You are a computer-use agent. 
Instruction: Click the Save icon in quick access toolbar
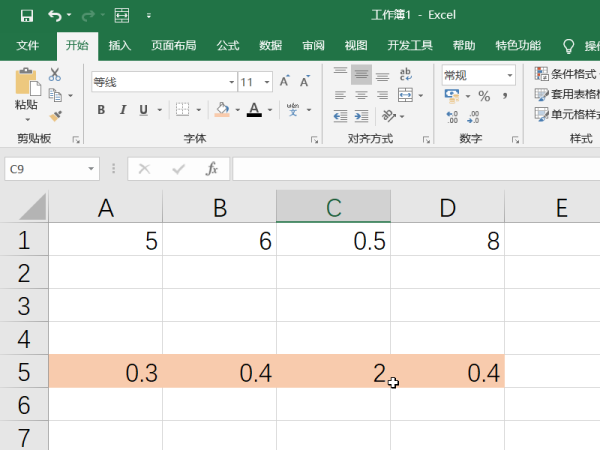26,16
